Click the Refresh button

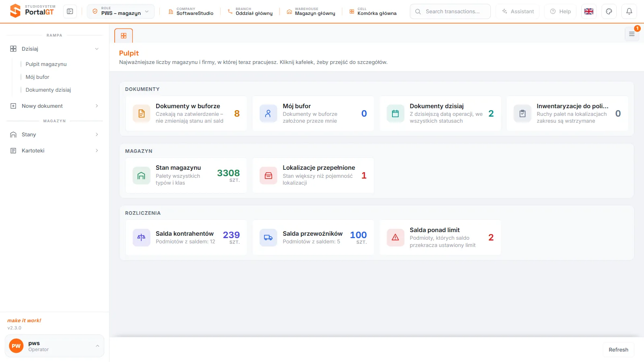pos(618,350)
